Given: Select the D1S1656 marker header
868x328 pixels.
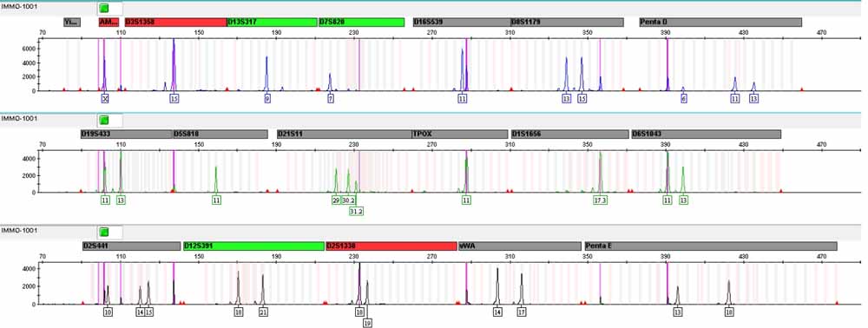Looking at the screenshot, I should pos(569,134).
